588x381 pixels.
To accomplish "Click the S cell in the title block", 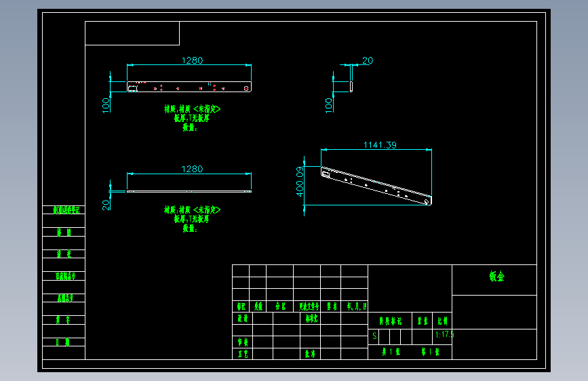I will pos(374,336).
